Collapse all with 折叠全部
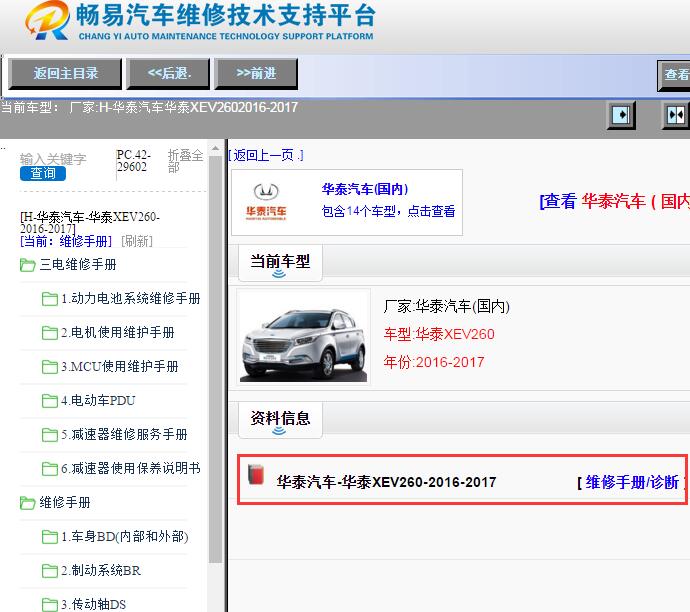The height and width of the screenshot is (612, 690). (185, 161)
